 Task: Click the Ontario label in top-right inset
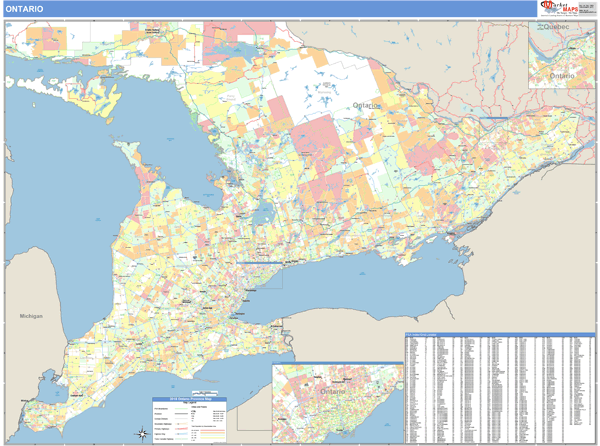(562, 75)
